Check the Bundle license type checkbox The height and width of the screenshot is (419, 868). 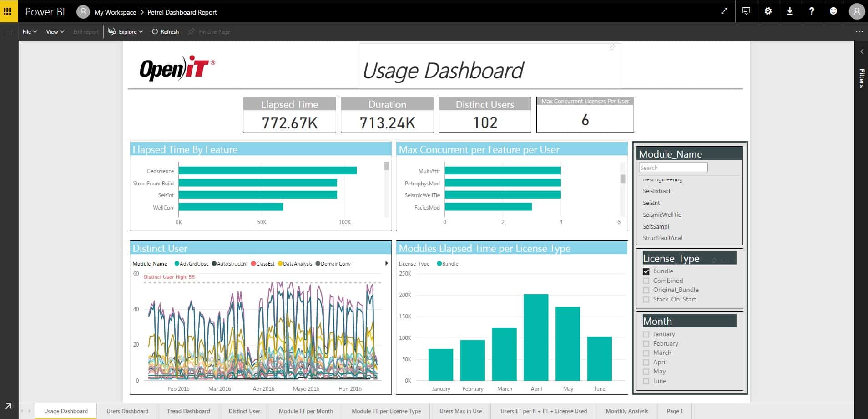click(x=646, y=271)
